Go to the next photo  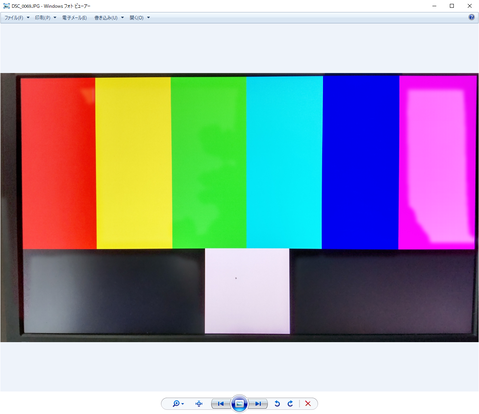[258, 404]
